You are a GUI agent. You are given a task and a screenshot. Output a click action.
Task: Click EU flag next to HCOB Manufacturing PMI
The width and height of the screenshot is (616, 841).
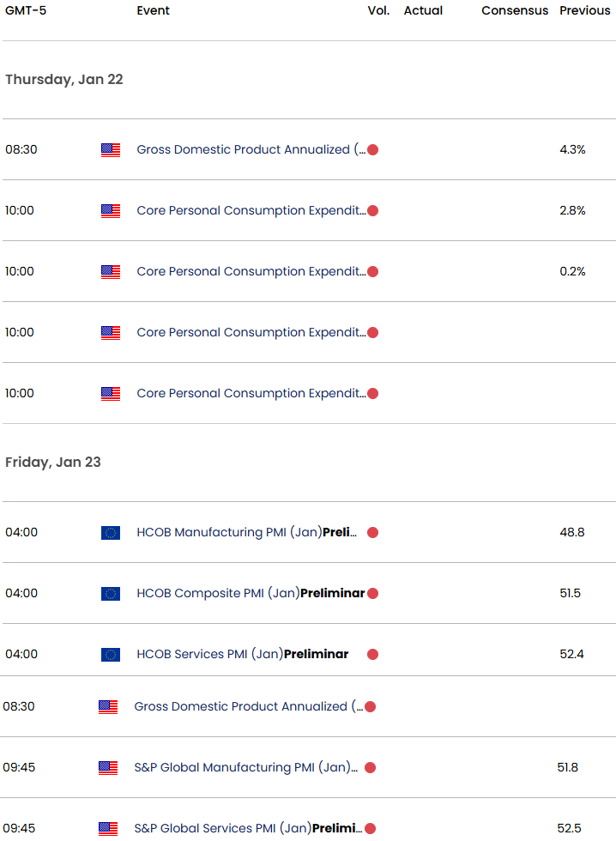pos(110,533)
